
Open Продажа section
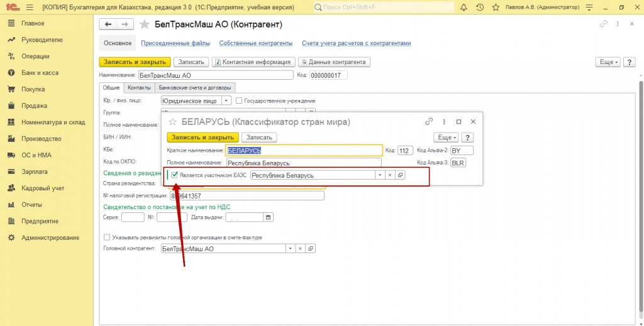coord(35,106)
